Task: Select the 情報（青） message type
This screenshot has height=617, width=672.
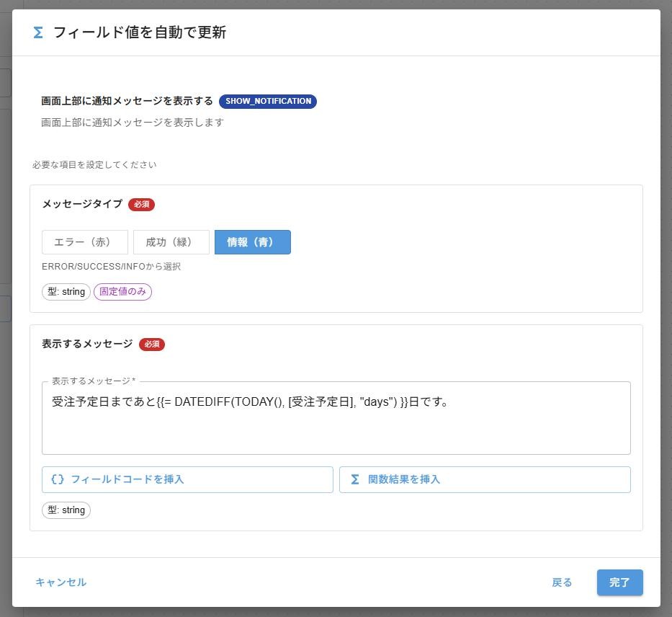Action: click(x=252, y=242)
